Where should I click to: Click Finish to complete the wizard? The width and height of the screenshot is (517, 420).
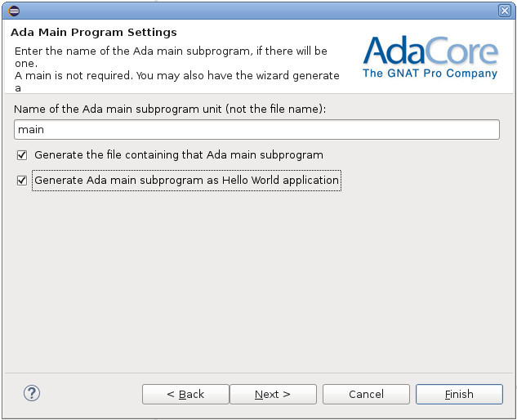click(x=459, y=394)
